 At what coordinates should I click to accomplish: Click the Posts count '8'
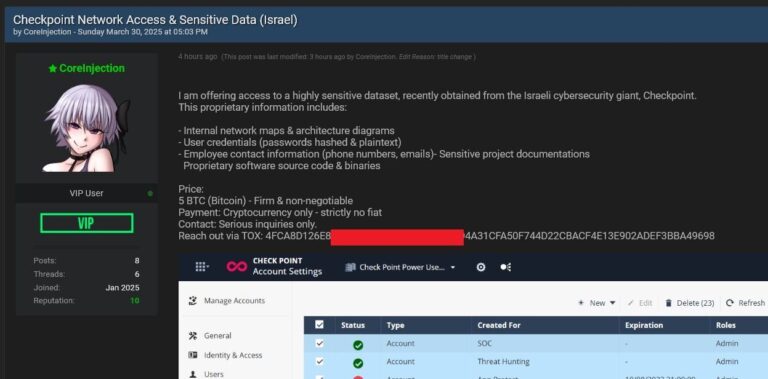click(x=137, y=261)
